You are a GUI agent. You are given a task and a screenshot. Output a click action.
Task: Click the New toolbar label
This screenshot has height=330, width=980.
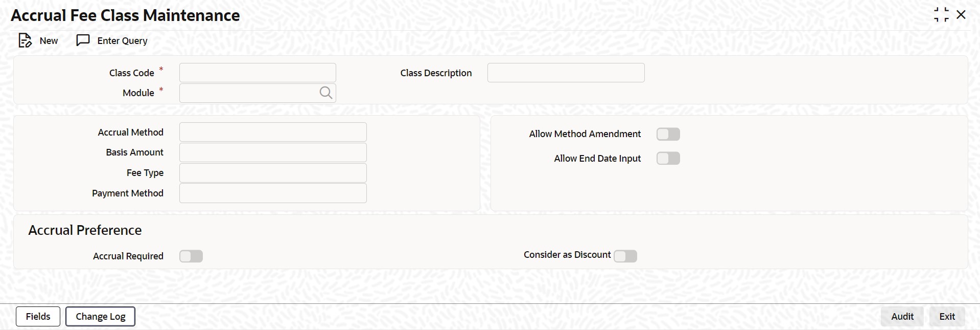49,41
